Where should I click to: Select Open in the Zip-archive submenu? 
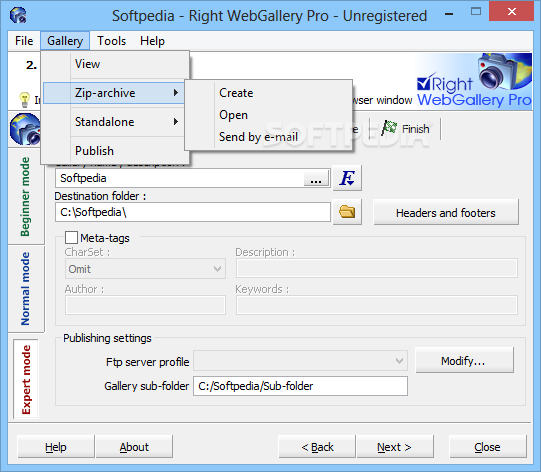click(269, 115)
